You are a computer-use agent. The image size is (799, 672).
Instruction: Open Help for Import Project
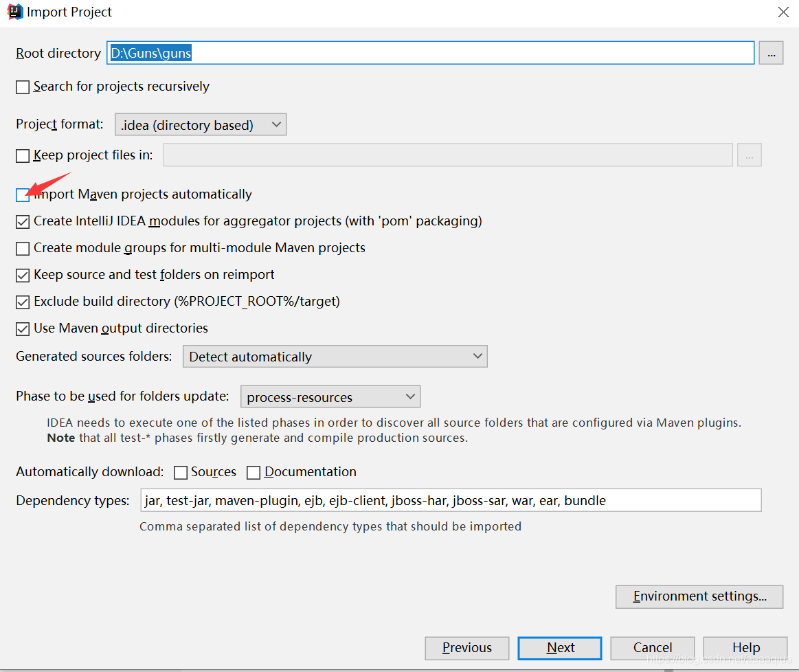click(x=745, y=648)
